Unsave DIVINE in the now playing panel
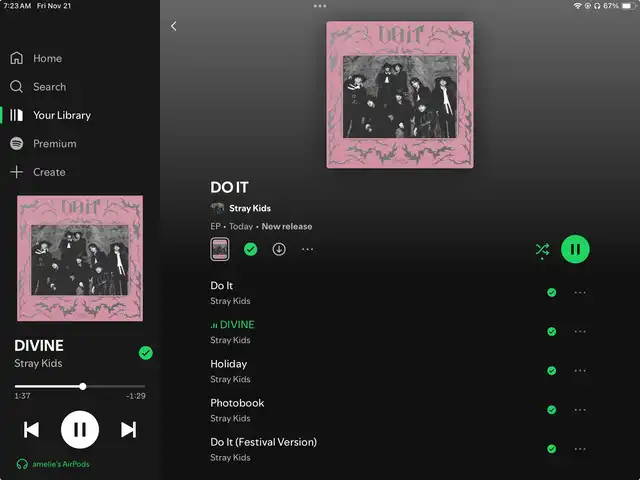This screenshot has height=480, width=640. pos(146,353)
